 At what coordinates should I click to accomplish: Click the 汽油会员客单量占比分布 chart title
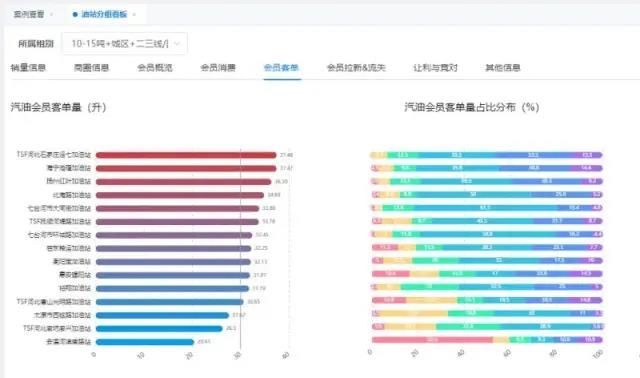472,107
